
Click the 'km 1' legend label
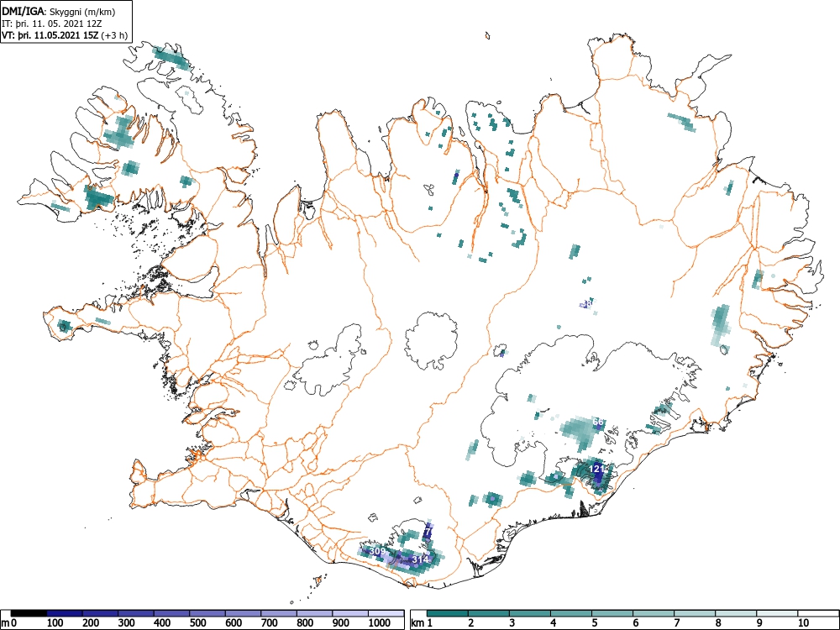pyautogui.click(x=422, y=623)
